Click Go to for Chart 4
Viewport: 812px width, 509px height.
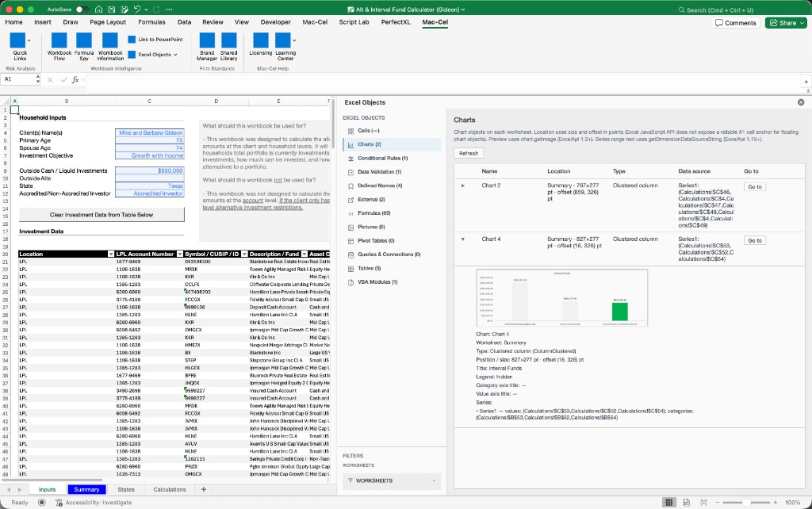tap(755, 241)
